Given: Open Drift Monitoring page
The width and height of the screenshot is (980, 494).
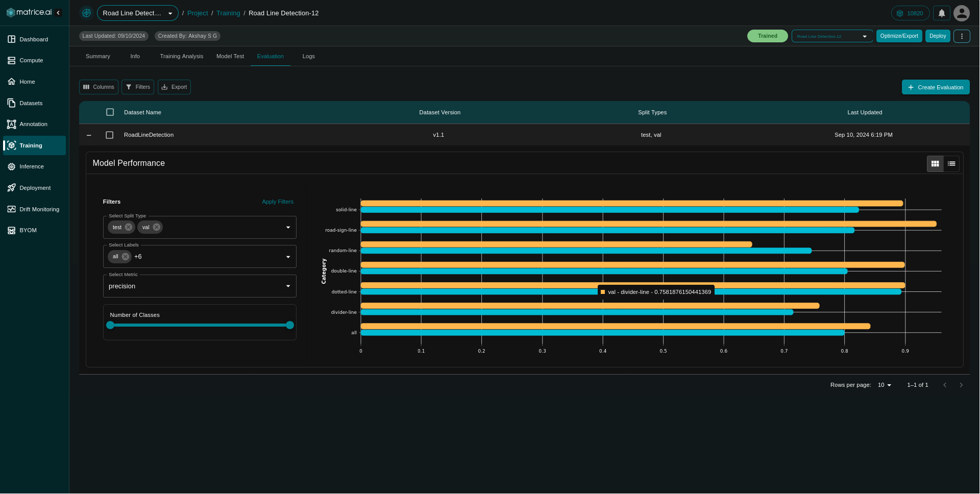Looking at the screenshot, I should pos(34,209).
